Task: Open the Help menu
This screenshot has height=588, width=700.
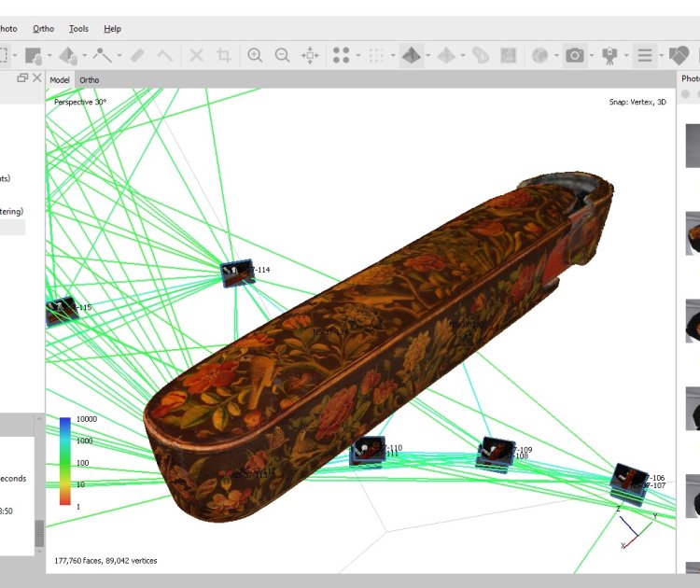Action: (x=113, y=29)
